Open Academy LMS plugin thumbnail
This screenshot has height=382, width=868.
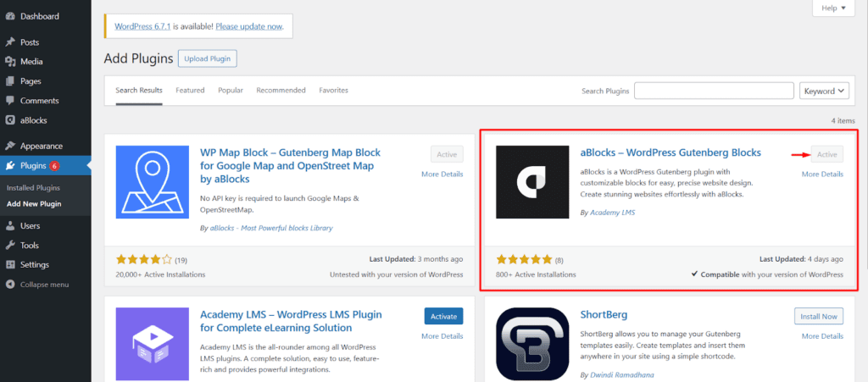[x=153, y=345]
